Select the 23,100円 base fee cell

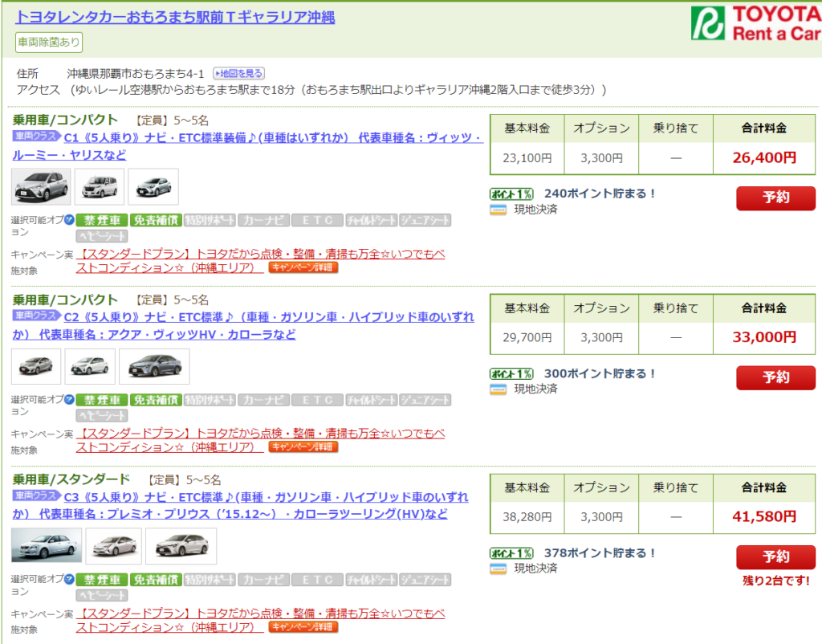point(527,158)
